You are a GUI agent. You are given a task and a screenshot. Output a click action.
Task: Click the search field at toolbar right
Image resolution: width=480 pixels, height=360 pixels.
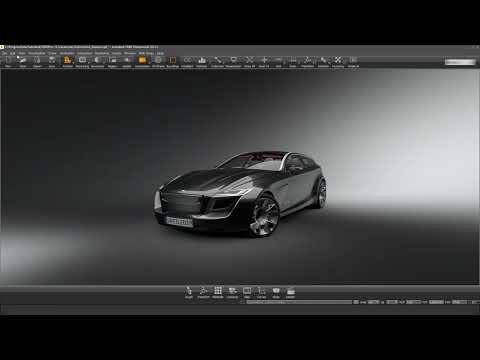click(460, 62)
